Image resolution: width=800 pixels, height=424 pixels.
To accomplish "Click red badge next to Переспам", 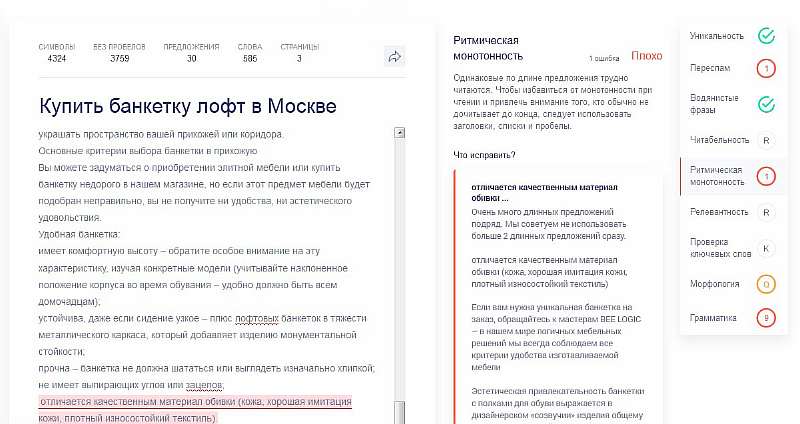I will (x=766, y=68).
